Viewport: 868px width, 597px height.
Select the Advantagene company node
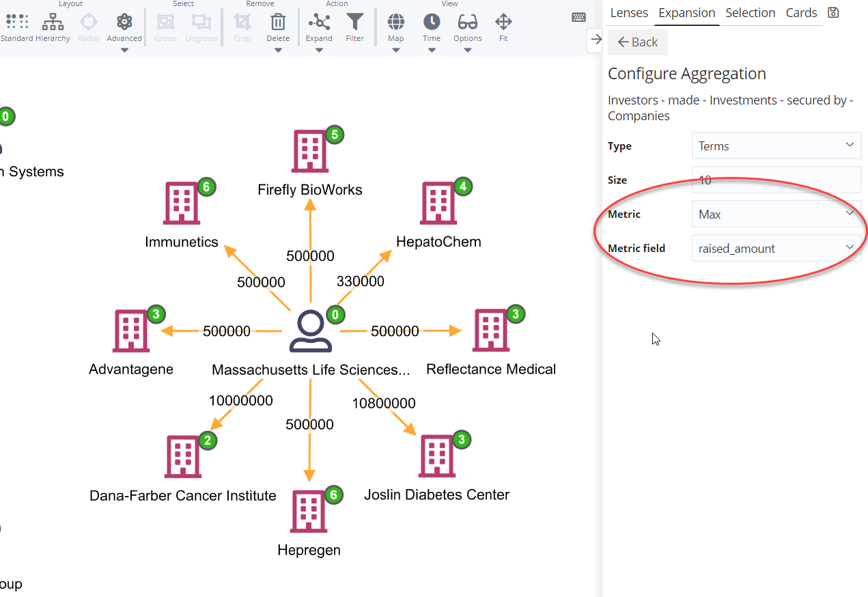131,331
